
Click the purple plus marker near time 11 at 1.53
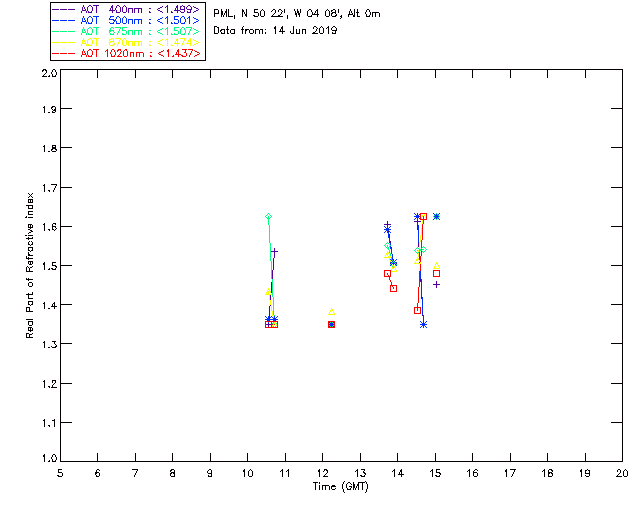pyautogui.click(x=275, y=252)
